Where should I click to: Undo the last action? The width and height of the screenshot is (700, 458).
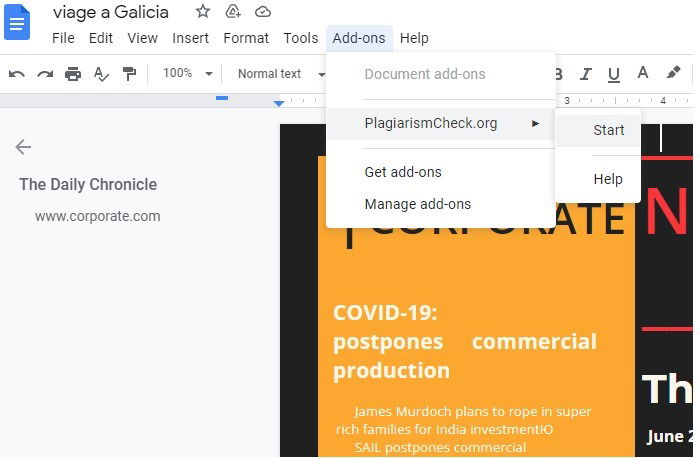point(17,74)
